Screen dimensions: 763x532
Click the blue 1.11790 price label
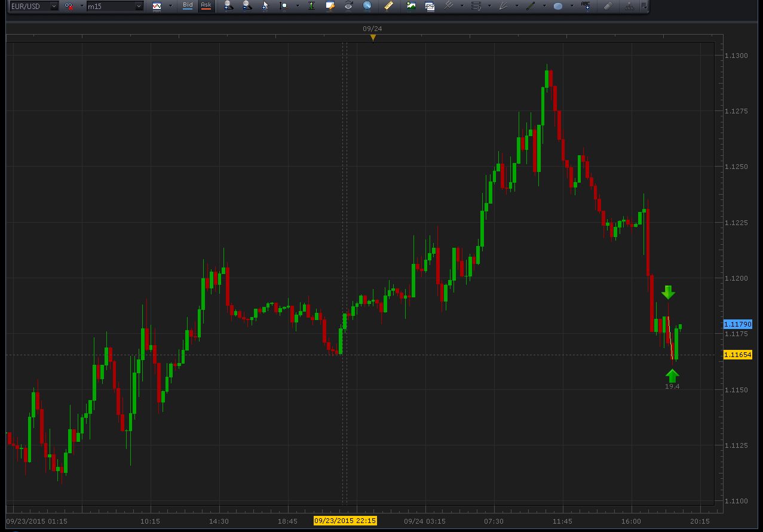click(737, 324)
